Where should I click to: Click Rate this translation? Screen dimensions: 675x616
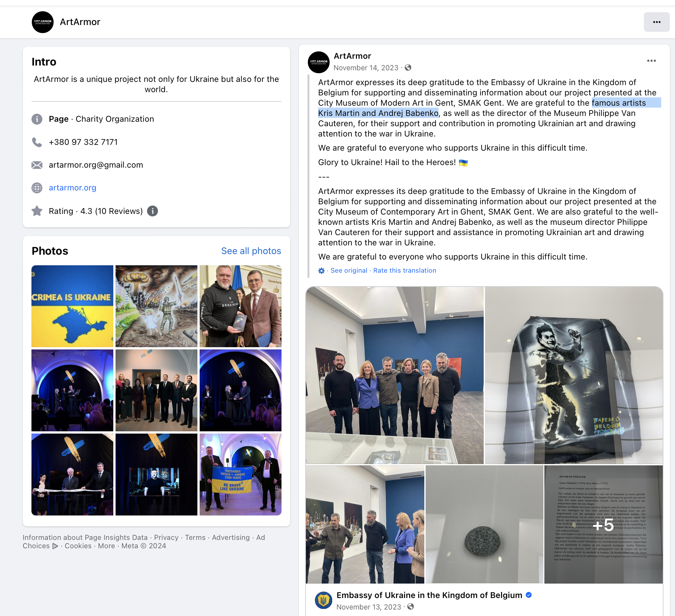point(404,271)
